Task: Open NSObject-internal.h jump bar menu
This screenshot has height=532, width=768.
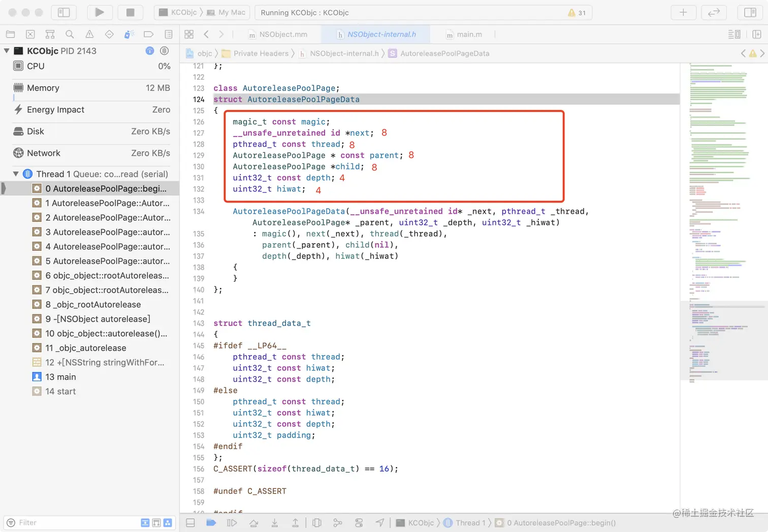Action: 338,53
